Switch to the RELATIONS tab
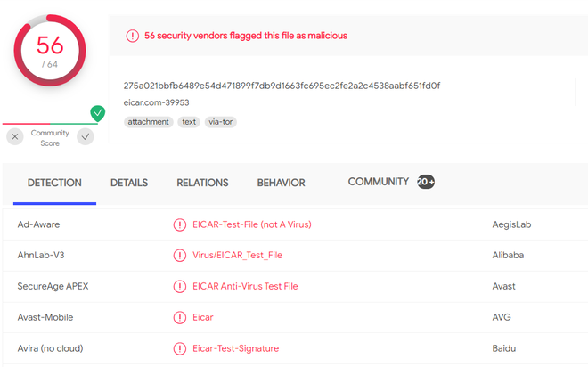This screenshot has width=588, height=367. tap(202, 183)
